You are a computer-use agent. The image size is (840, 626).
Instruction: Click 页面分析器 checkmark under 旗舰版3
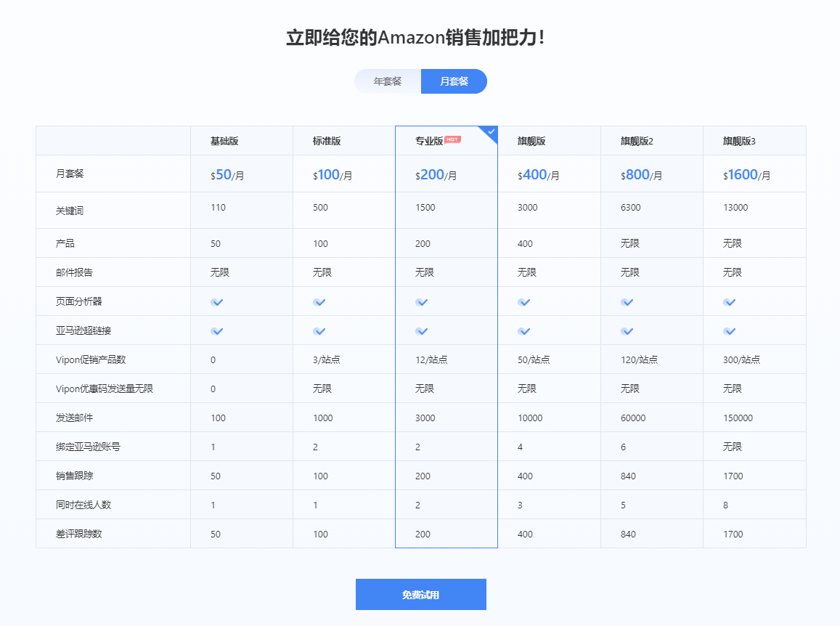(729, 302)
